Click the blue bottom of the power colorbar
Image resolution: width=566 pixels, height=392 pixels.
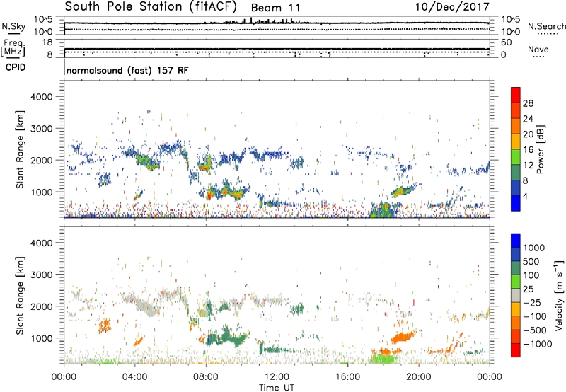(x=516, y=204)
